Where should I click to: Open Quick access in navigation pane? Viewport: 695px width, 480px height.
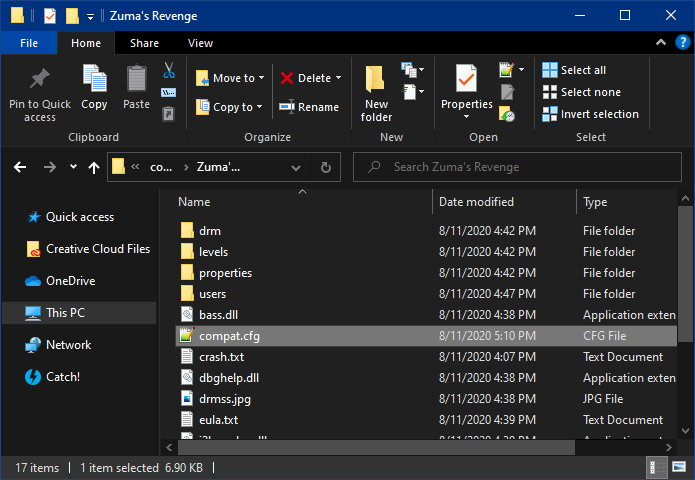[80, 217]
